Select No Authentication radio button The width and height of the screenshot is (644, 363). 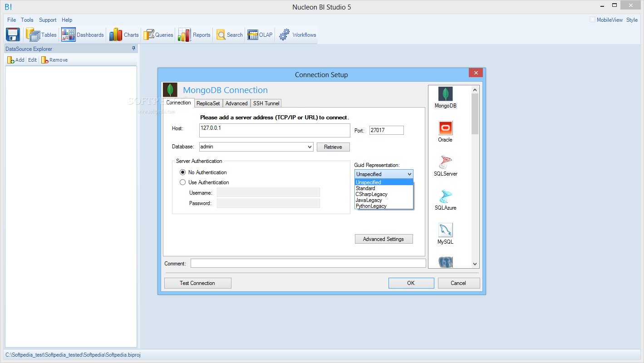tap(183, 172)
